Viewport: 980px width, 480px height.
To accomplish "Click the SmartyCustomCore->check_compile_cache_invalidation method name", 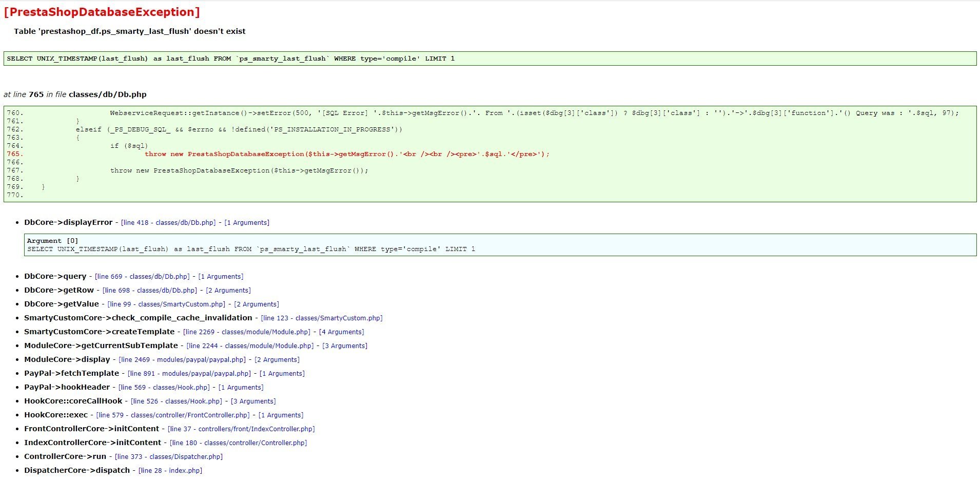I will coord(138,318).
